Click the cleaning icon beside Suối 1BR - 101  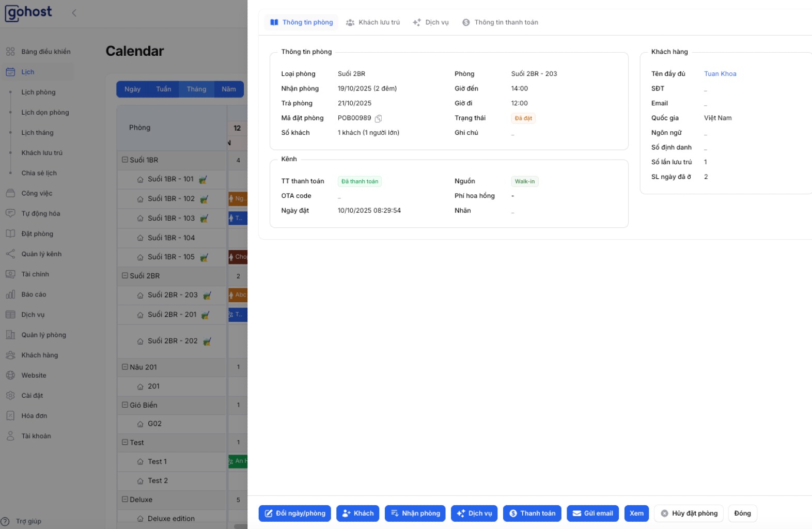click(x=203, y=180)
